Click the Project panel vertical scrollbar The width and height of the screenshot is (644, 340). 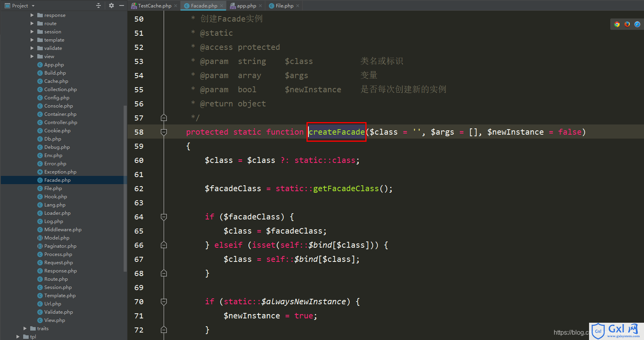tap(125, 188)
